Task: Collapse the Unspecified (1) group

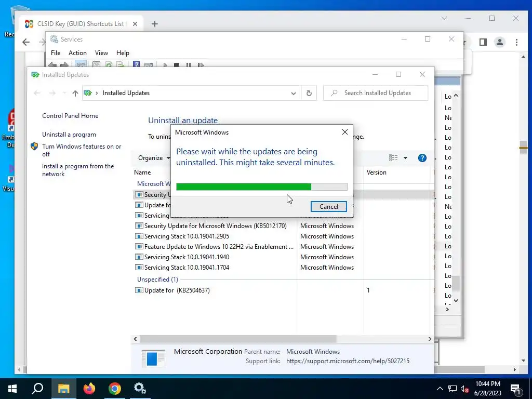Action: coord(157,279)
